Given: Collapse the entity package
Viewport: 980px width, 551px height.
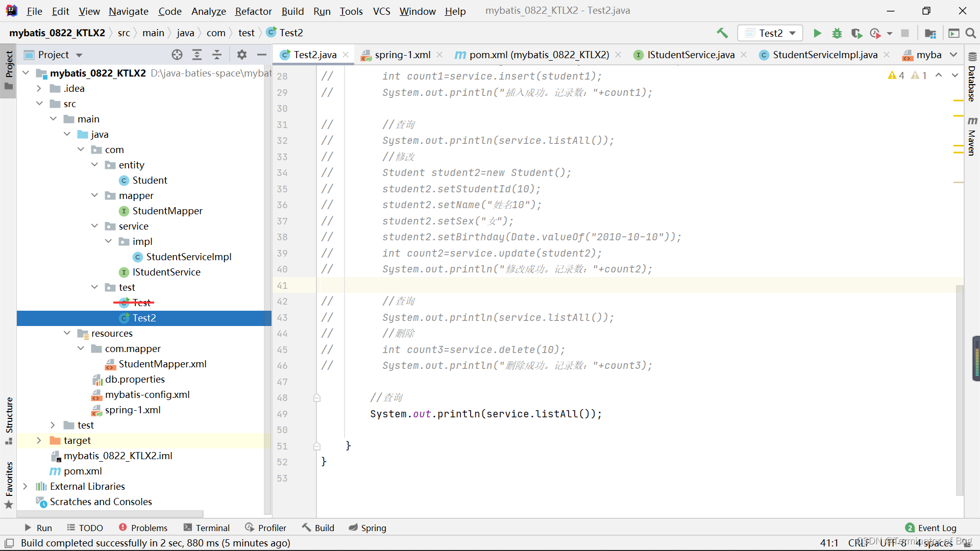Looking at the screenshot, I should pyautogui.click(x=94, y=165).
